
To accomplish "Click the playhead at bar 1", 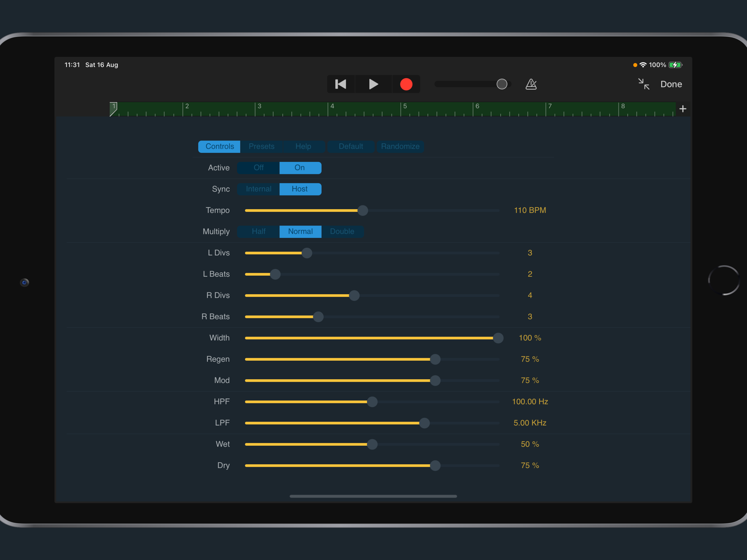I will coord(113,109).
